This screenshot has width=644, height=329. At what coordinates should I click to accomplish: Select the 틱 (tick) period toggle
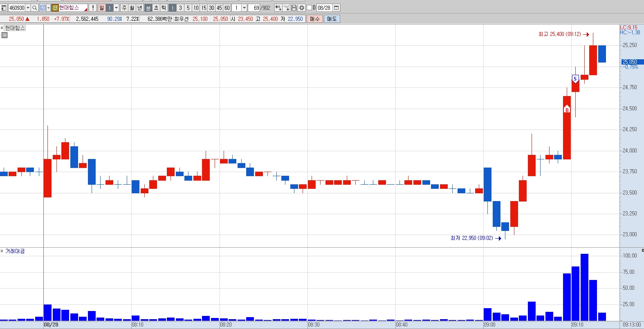coord(164,8)
